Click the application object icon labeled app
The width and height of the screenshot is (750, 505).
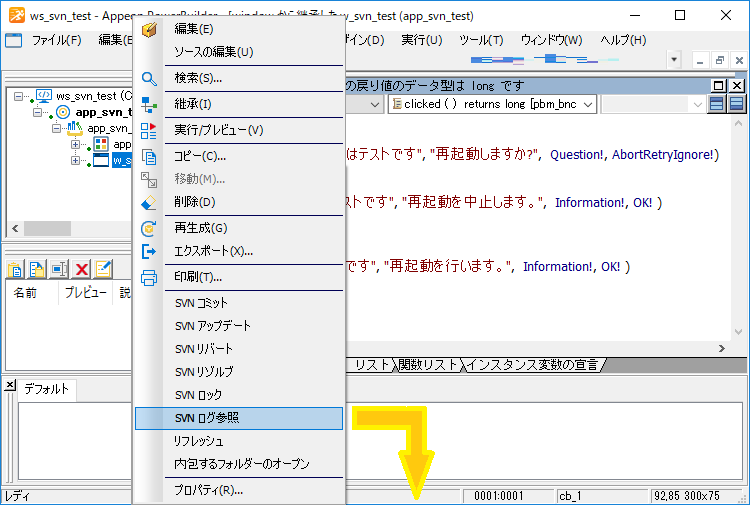[101, 144]
